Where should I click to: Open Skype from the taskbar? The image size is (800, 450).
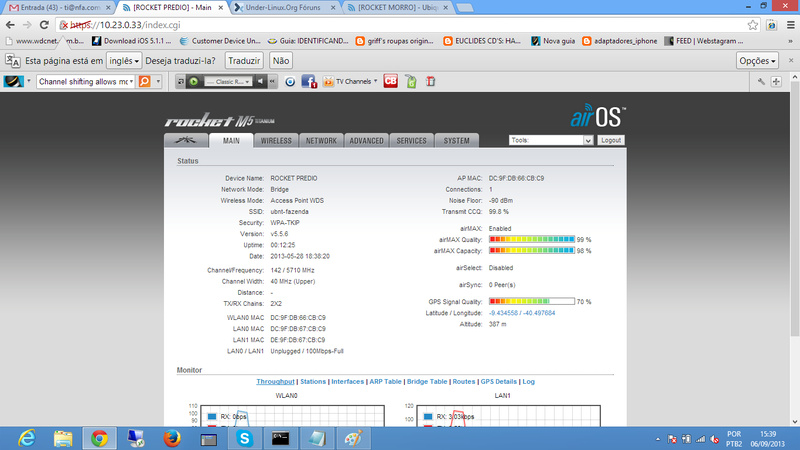pyautogui.click(x=244, y=438)
